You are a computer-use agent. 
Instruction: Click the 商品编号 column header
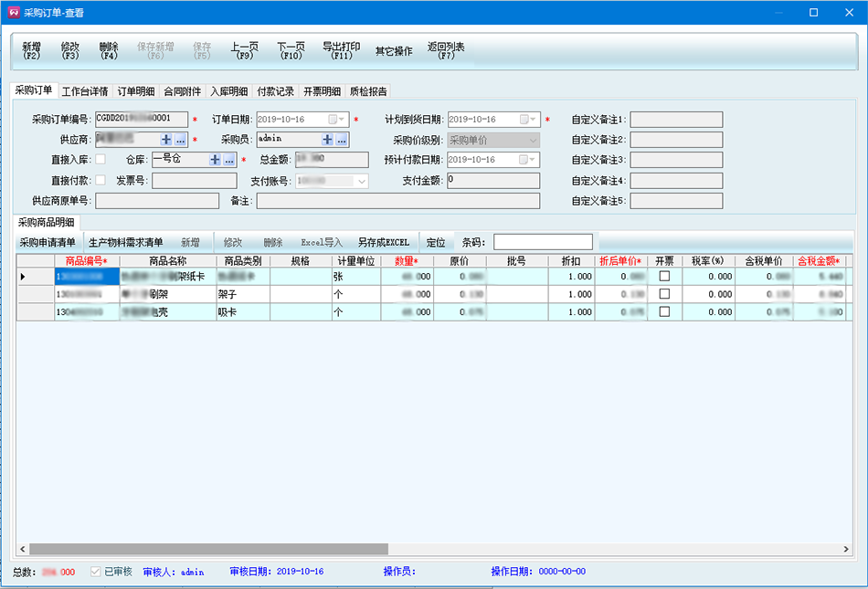pyautogui.click(x=87, y=261)
